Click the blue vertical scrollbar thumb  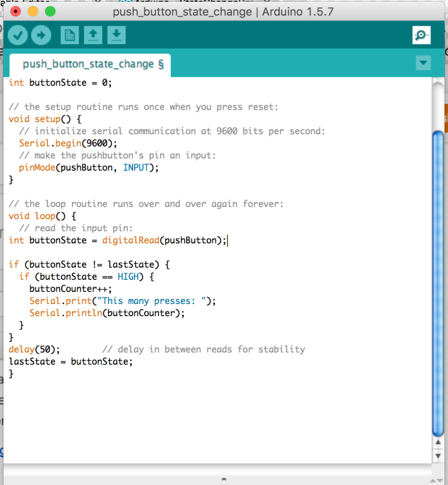pyautogui.click(x=438, y=283)
